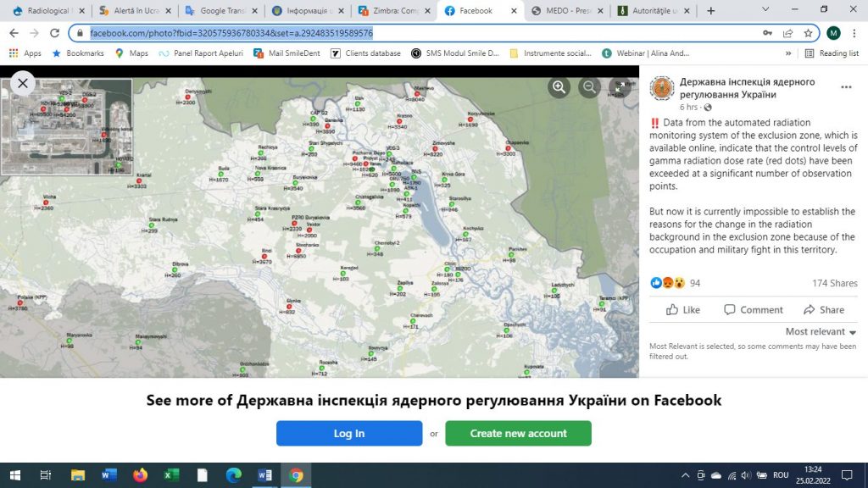Open the Instrumente social bookmark folder

(550, 53)
